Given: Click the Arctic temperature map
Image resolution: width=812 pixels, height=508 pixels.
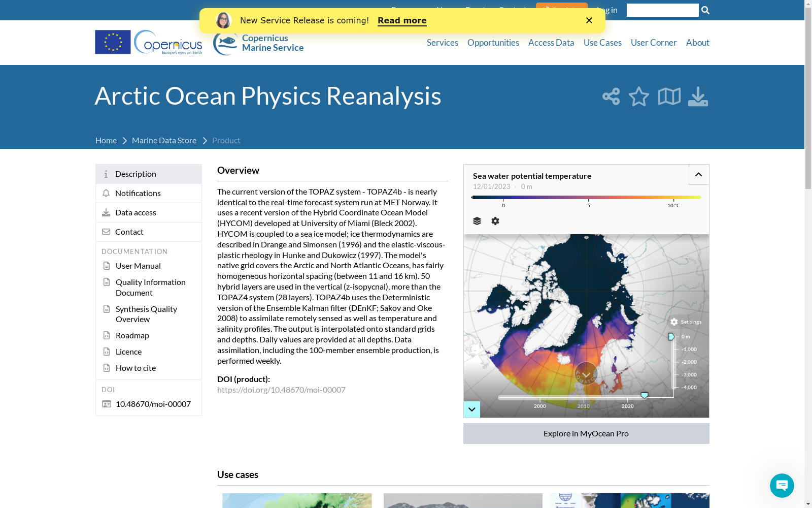Looking at the screenshot, I should click(x=586, y=326).
